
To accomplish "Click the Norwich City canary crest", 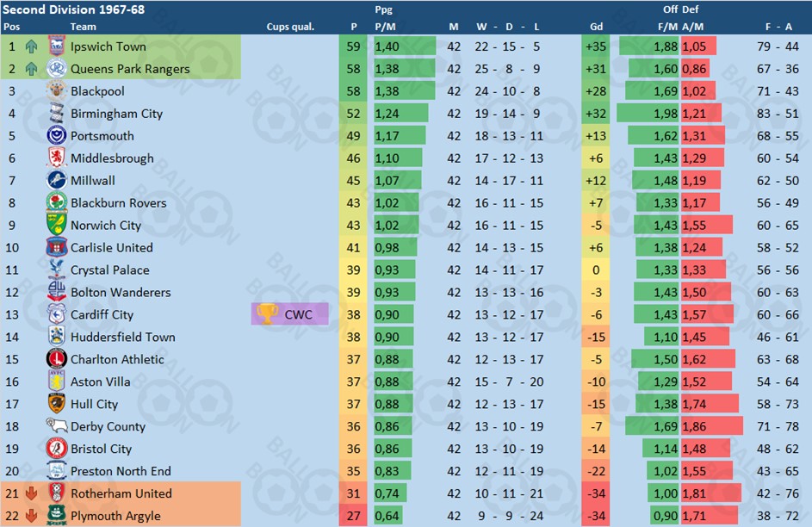I will click(57, 226).
